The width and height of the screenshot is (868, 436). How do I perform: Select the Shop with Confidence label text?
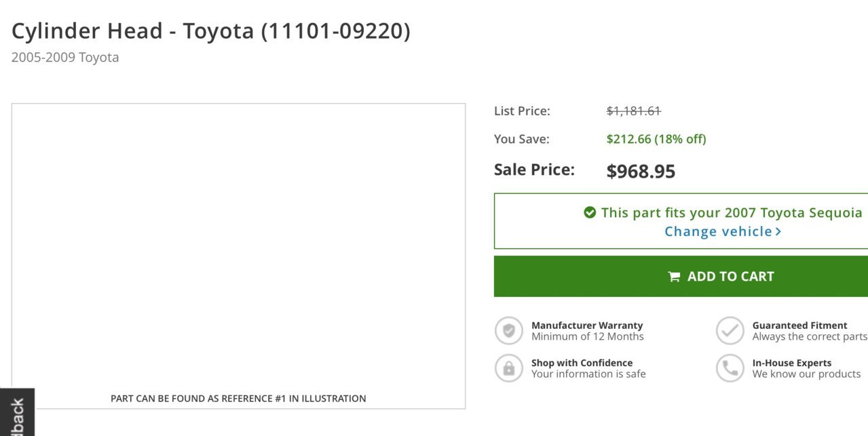pos(582,363)
